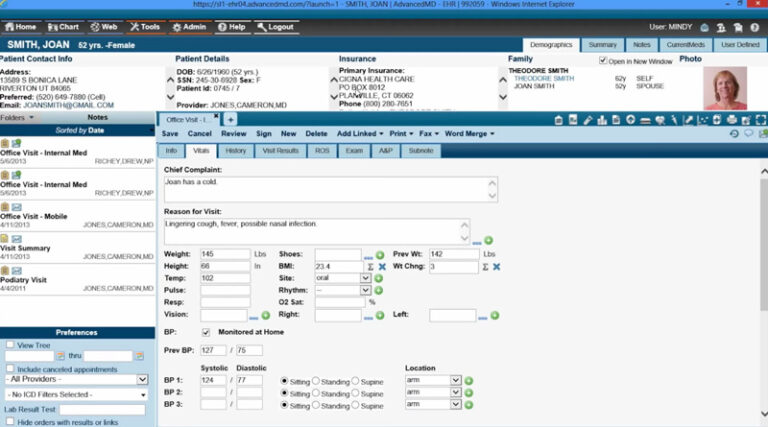Click green plus for BP 1 location
Image resolution: width=768 pixels, height=427 pixels.
pos(469,380)
